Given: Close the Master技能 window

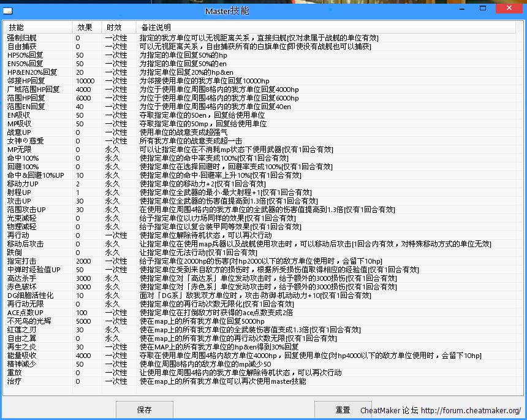Looking at the screenshot, I should [x=507, y=9].
